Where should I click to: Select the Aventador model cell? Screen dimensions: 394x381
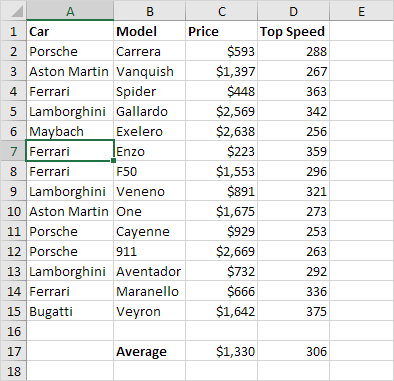click(149, 271)
